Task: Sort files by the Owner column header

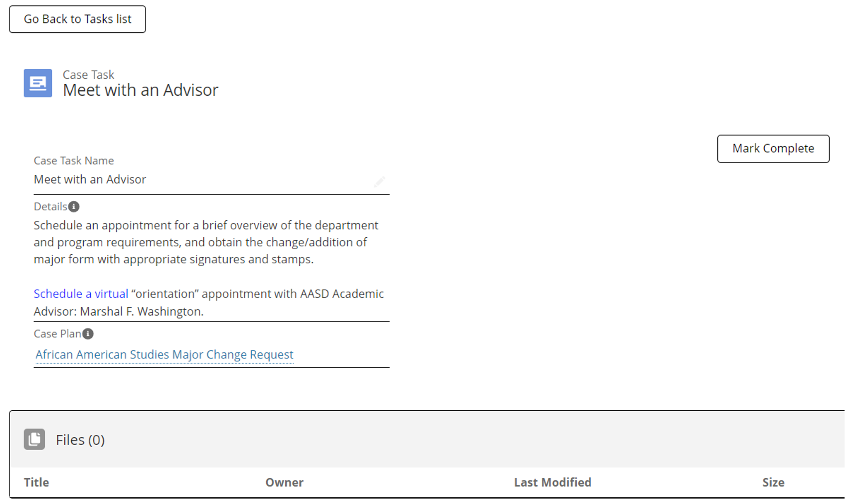Action: click(284, 482)
